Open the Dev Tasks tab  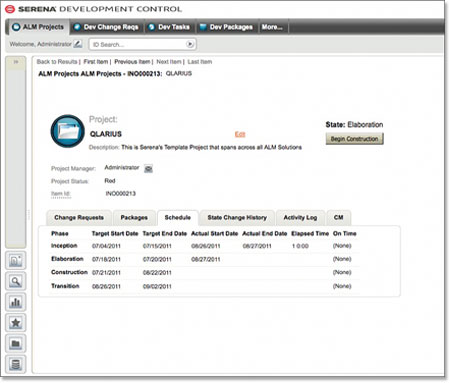click(169, 27)
